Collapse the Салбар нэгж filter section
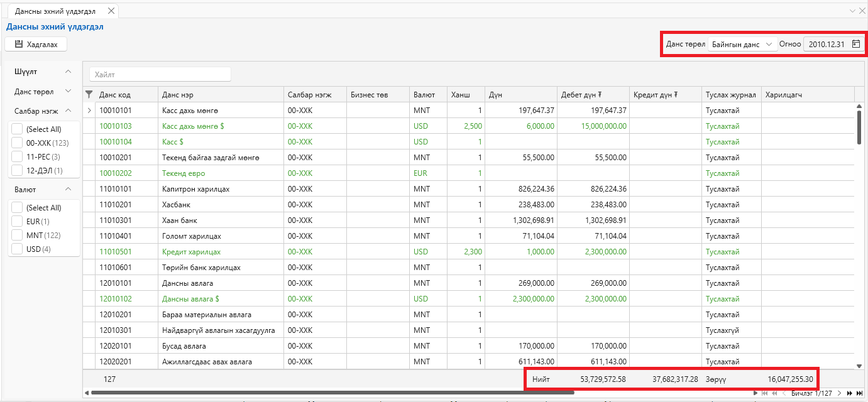 69,111
